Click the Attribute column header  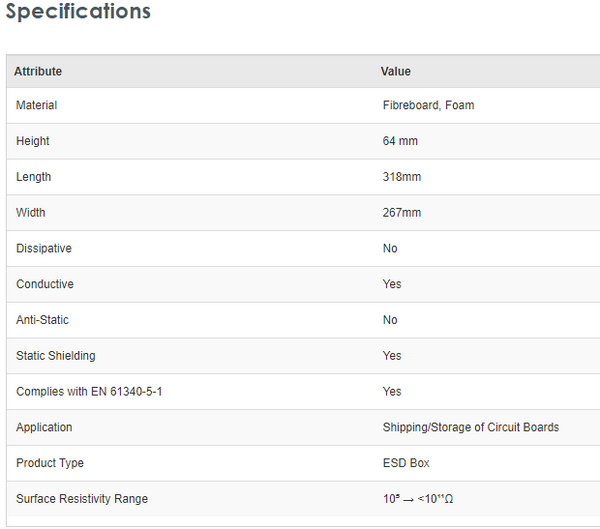(38, 71)
